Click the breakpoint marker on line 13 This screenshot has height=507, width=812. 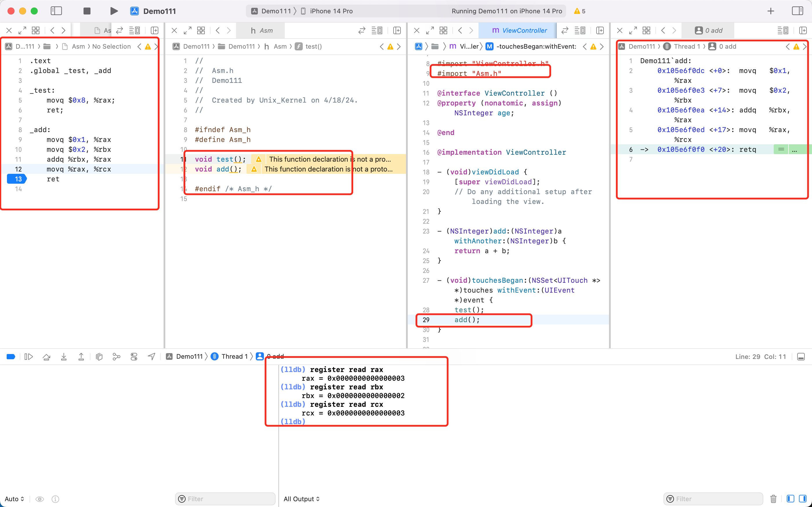pos(17,179)
